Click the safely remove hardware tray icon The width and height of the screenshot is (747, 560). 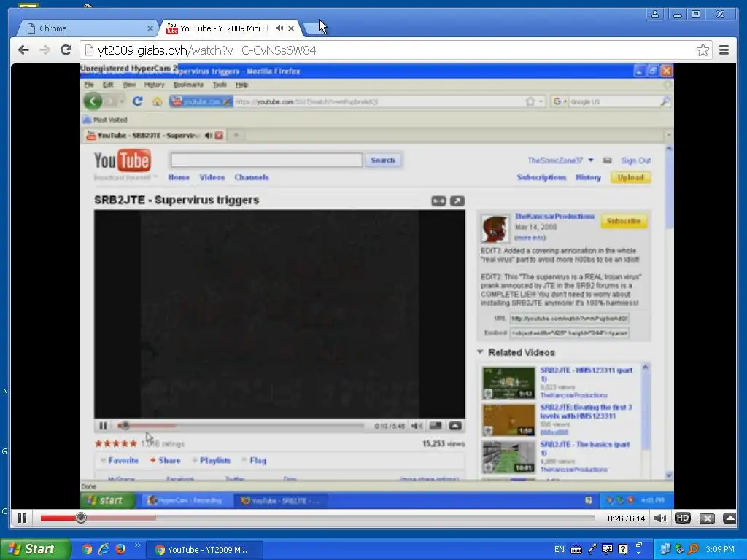(x=679, y=549)
